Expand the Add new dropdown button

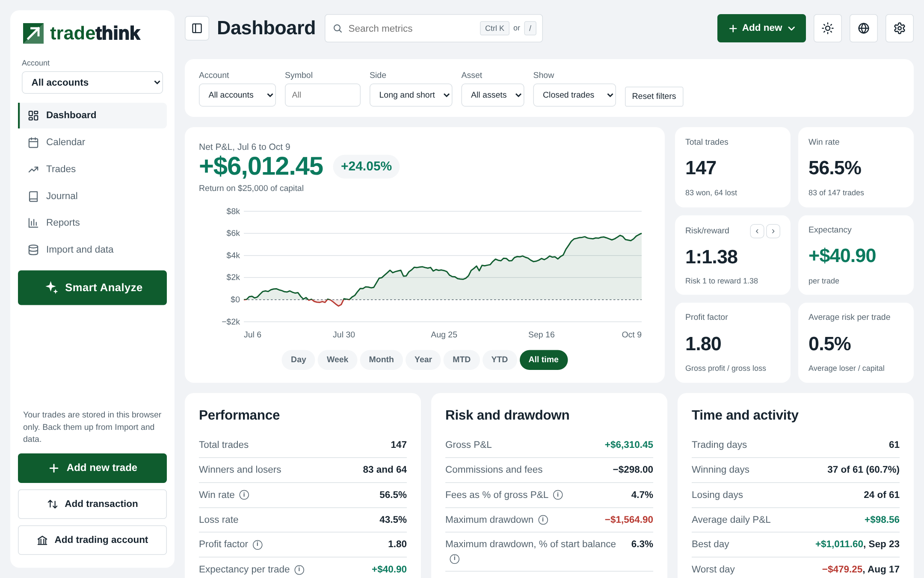tap(761, 28)
